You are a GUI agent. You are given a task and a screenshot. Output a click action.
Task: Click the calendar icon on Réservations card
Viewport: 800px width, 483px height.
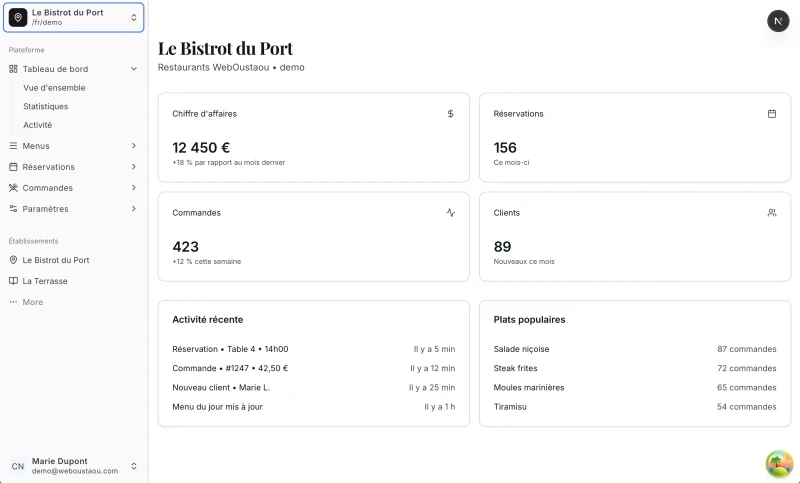pyautogui.click(x=772, y=114)
